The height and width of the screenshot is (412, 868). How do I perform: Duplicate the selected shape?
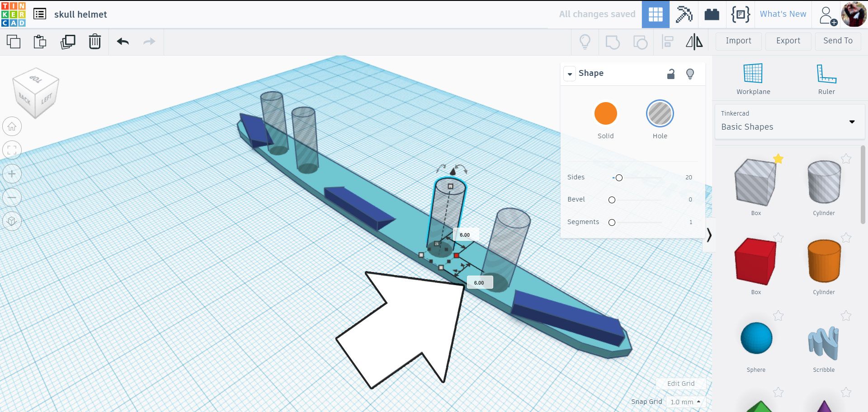pos(67,42)
